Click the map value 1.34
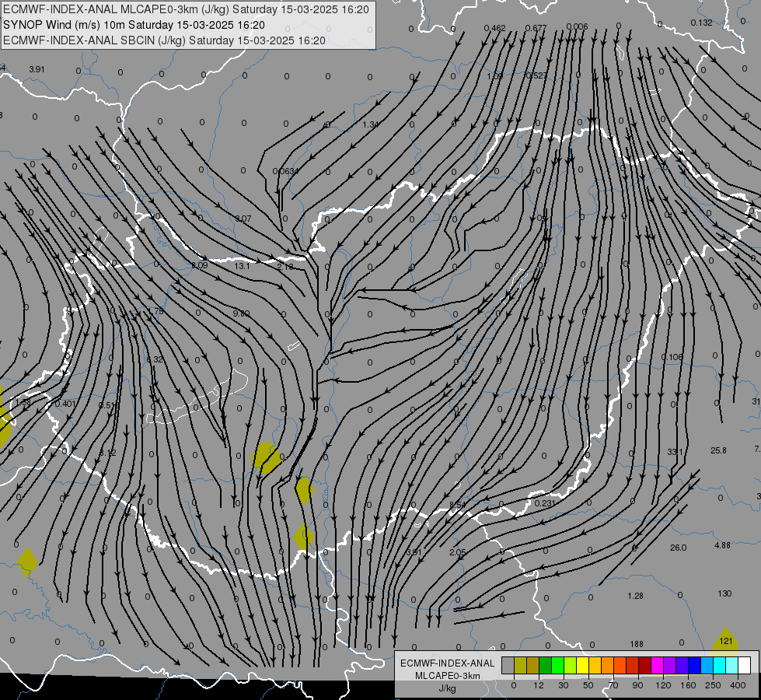 coord(370,125)
